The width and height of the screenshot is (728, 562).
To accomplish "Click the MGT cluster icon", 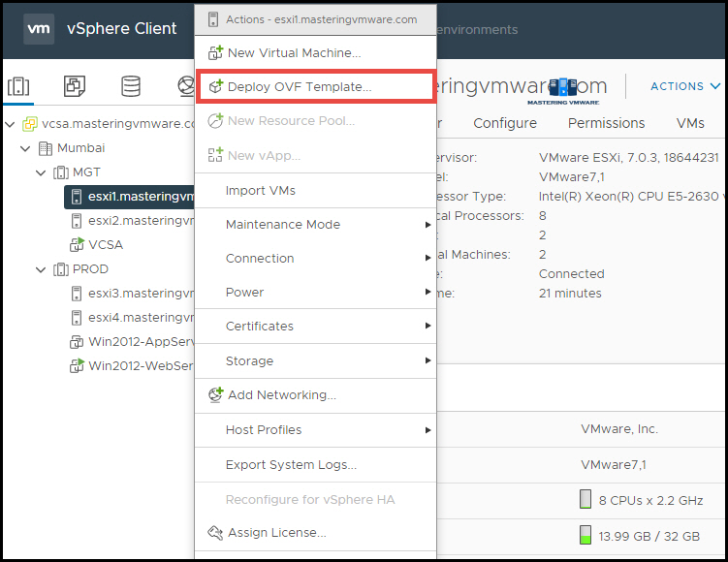I will [61, 172].
